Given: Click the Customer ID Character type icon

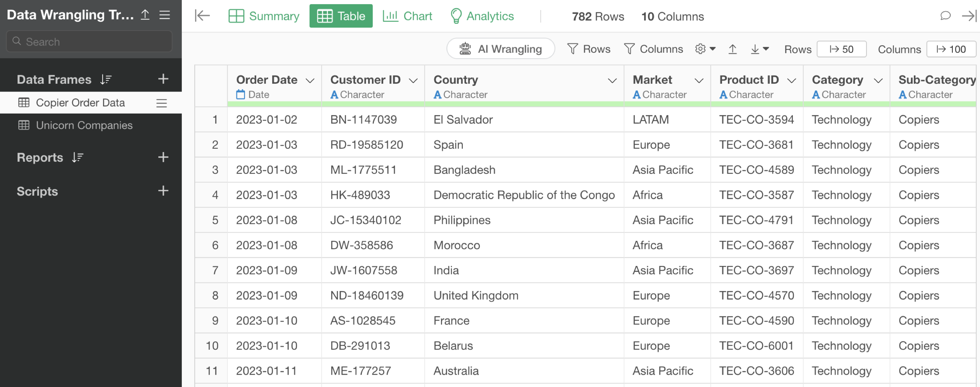Looking at the screenshot, I should tap(334, 95).
